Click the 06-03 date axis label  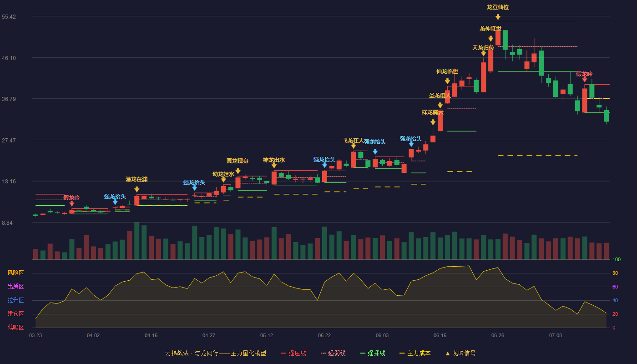[x=382, y=335]
